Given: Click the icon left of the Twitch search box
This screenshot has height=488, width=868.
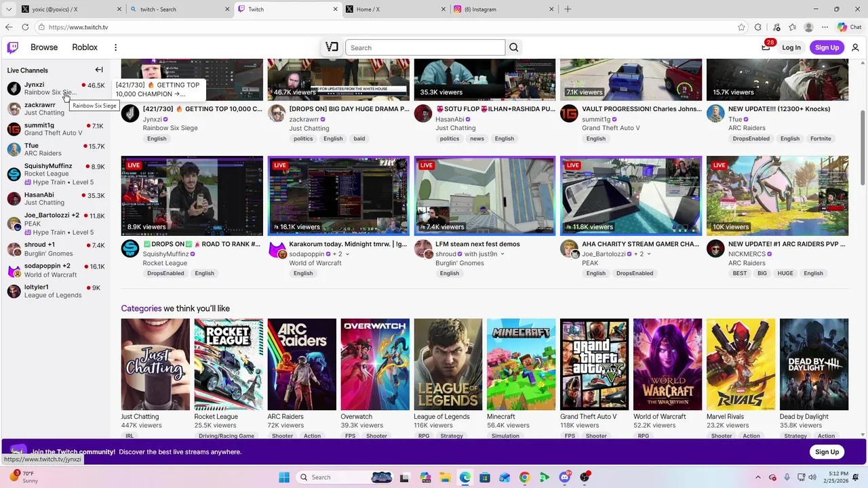Looking at the screenshot, I should 332,47.
